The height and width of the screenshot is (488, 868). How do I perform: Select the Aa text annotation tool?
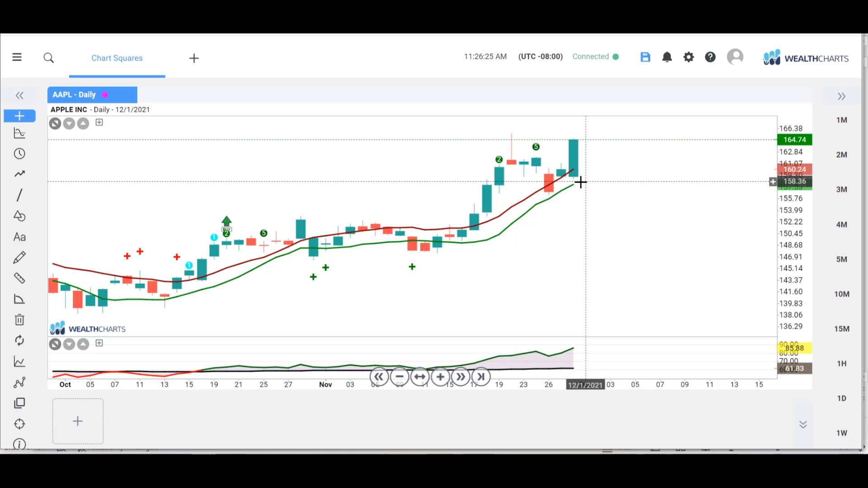[x=19, y=237]
